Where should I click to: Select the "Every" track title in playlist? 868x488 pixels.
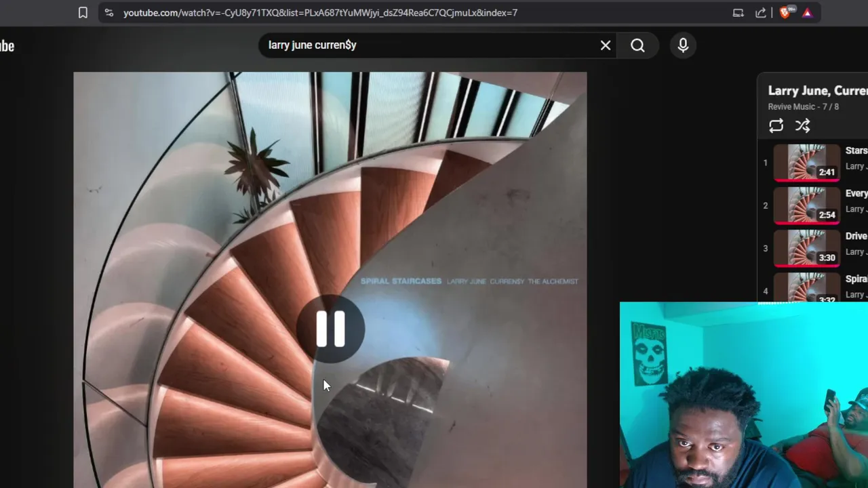point(856,193)
